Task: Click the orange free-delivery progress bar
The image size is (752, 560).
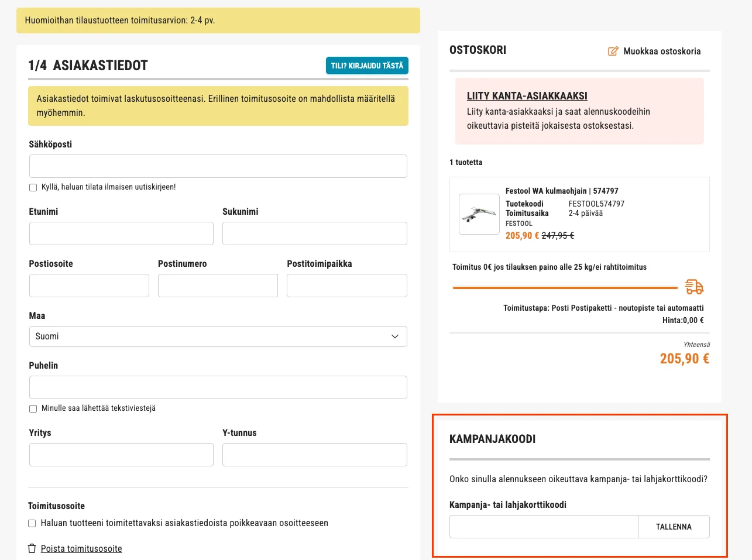Action: coord(565,288)
